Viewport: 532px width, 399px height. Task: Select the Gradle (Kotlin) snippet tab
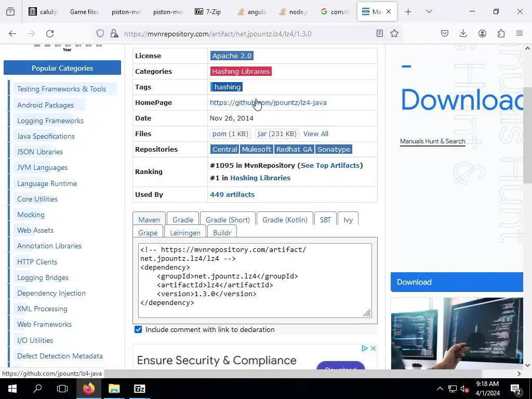(285, 220)
